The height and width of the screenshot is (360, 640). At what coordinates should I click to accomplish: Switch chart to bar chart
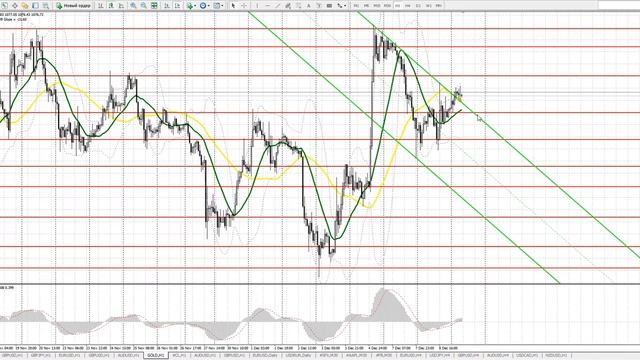click(100, 6)
